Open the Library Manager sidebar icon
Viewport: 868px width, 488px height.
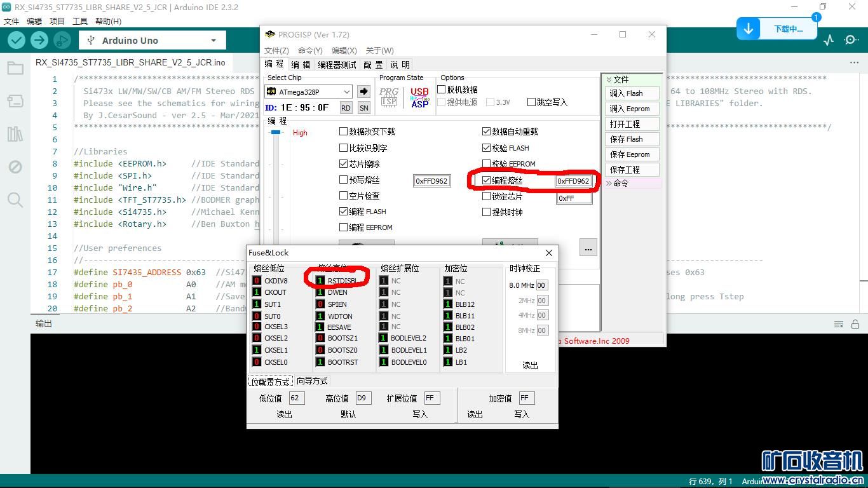[15, 133]
